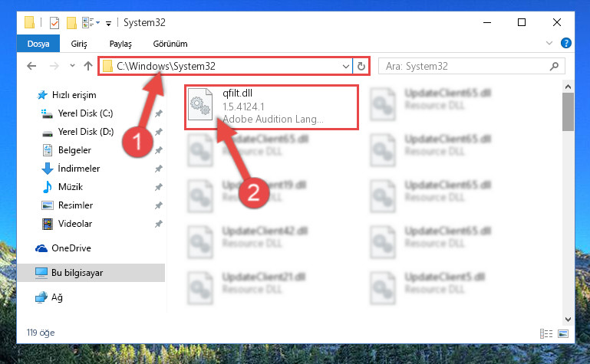This screenshot has height=364, width=590.
Task: Click the Ara: System32 search field
Action: 466,67
